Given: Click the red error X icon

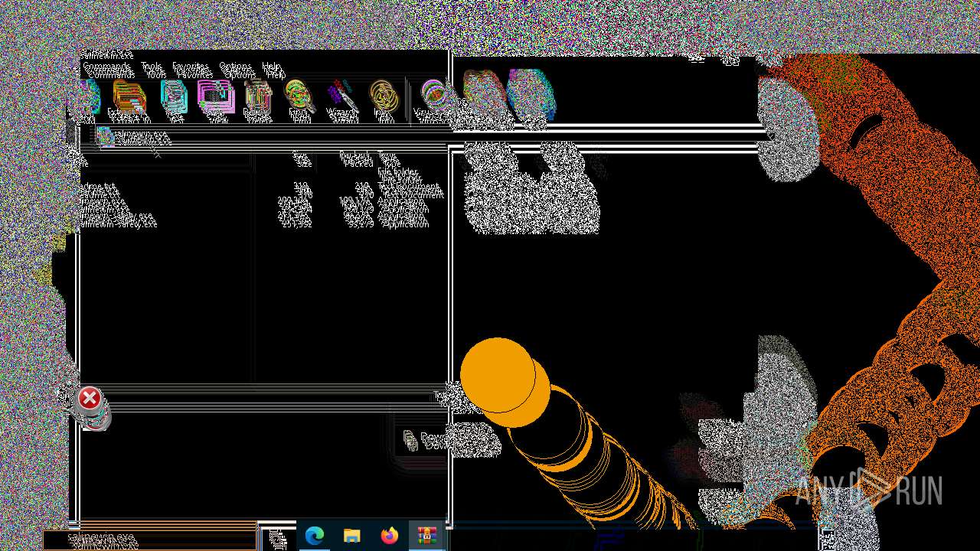Looking at the screenshot, I should pos(90,398).
